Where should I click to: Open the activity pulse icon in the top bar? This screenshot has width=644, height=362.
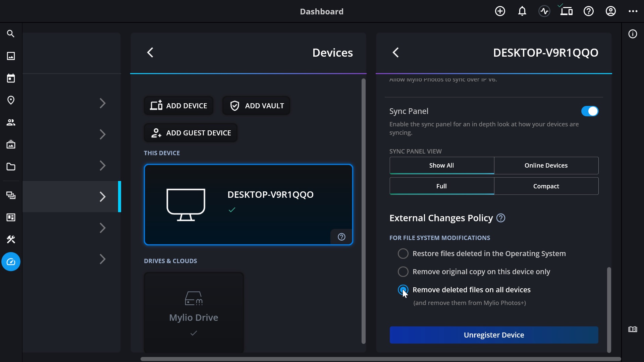tap(544, 11)
